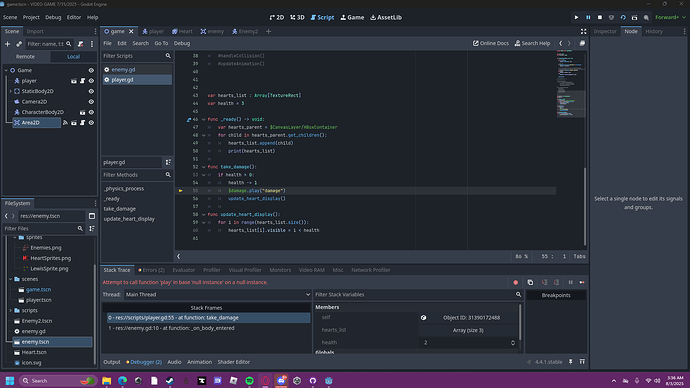Switch to the Output bottom panel
The width and height of the screenshot is (690, 388).
[x=112, y=362]
